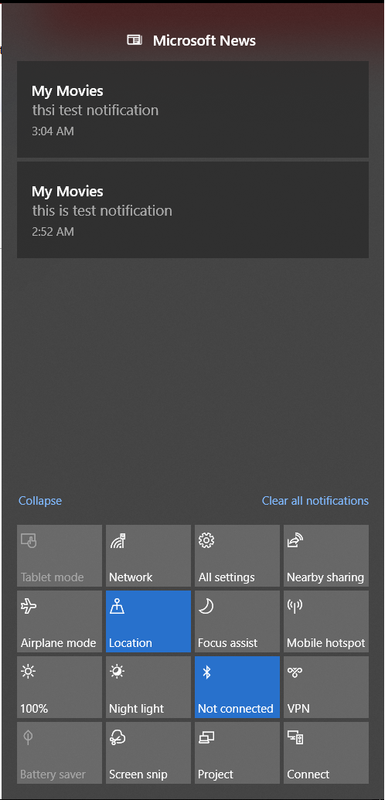Screen dimensions: 385x800
Task: Click the Microsoft News app icon
Action: [x=134, y=40]
